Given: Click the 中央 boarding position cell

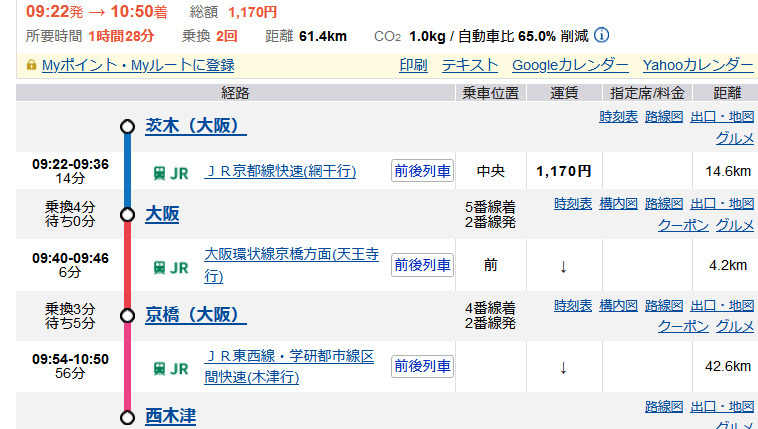Looking at the screenshot, I should [x=491, y=171].
